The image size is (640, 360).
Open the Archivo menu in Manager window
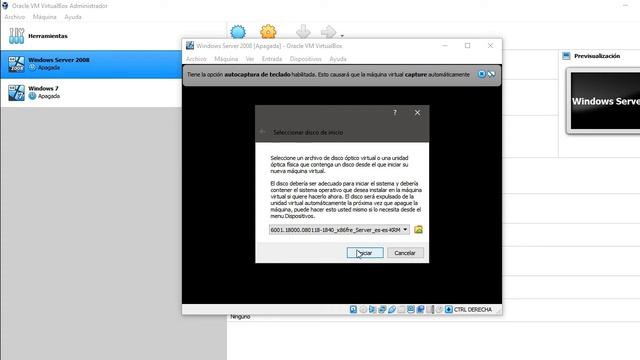tap(15, 17)
